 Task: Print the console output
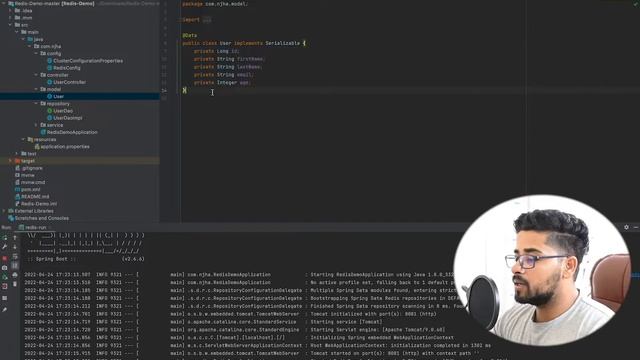15,275
